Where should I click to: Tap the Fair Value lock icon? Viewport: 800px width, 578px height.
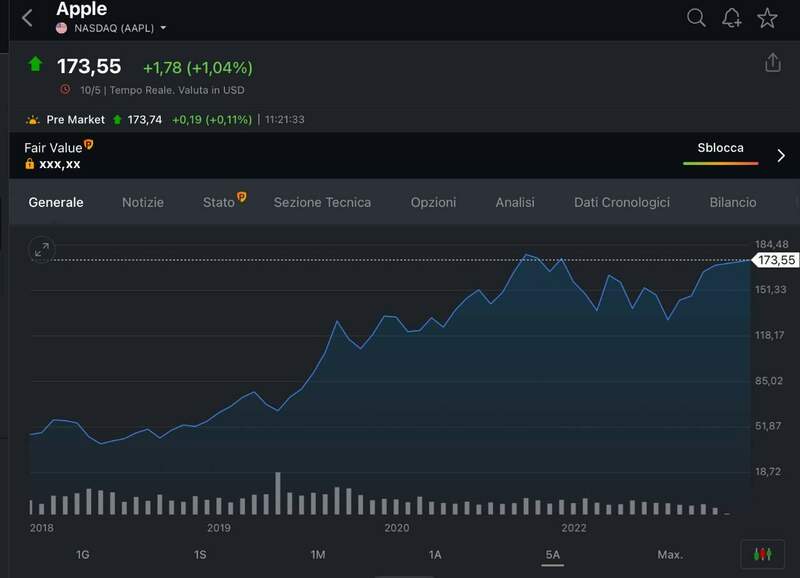click(x=30, y=163)
